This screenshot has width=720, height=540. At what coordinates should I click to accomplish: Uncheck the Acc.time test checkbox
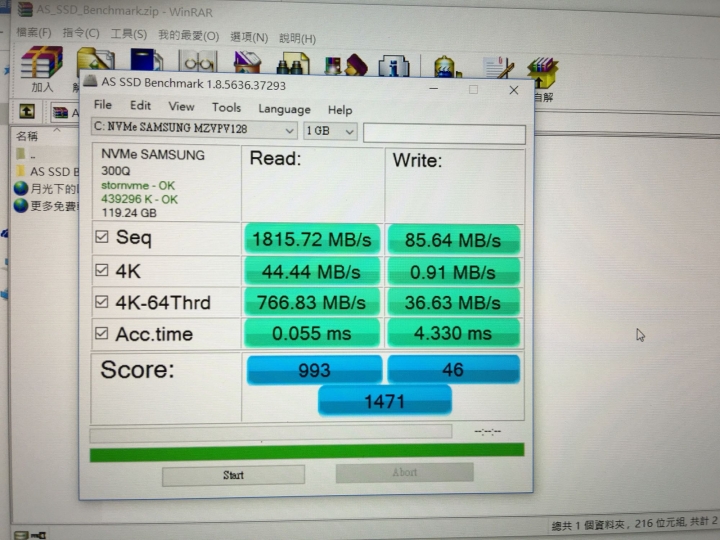[x=101, y=333]
